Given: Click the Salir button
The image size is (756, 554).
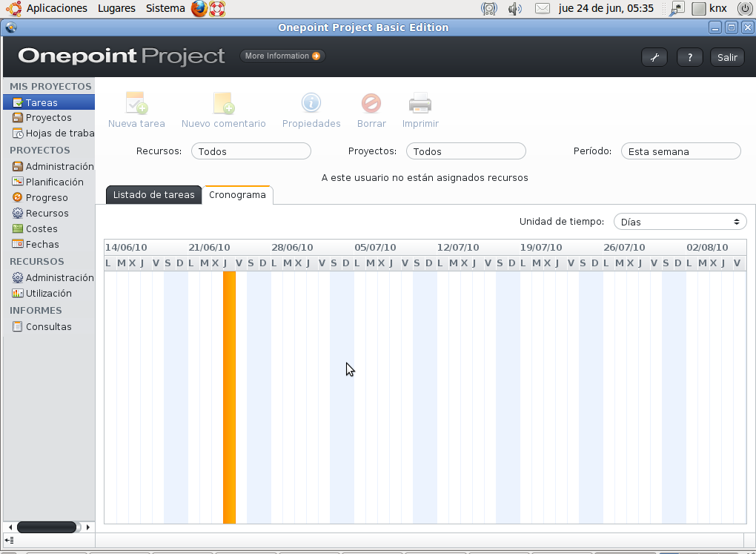Looking at the screenshot, I should [x=726, y=56].
